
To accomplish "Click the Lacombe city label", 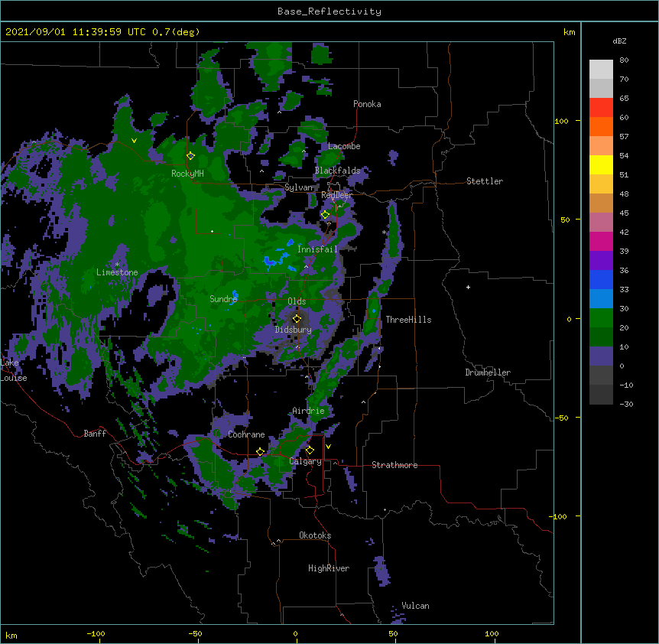I will pyautogui.click(x=344, y=146).
